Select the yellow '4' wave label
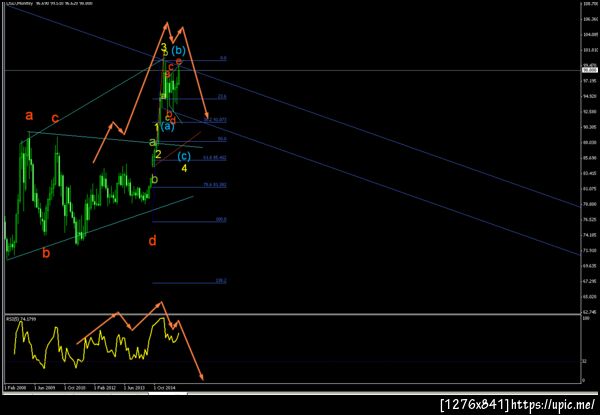 [184, 168]
